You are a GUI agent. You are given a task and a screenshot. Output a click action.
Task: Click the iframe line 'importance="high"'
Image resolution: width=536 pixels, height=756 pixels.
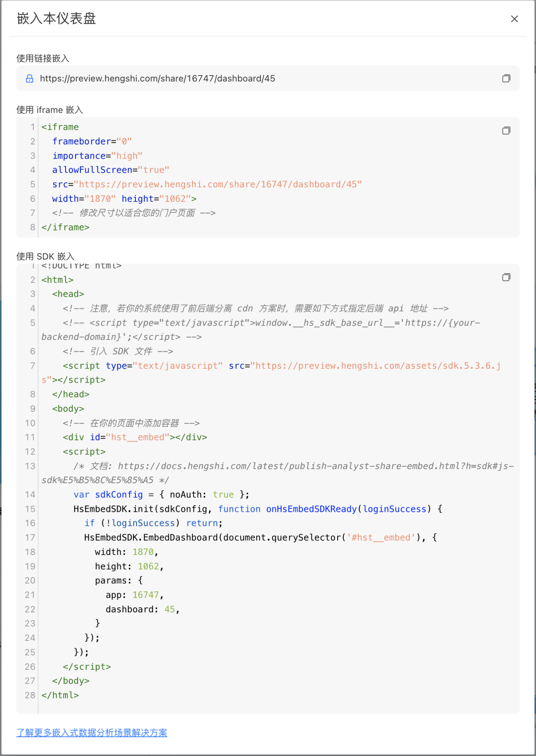pyautogui.click(x=98, y=156)
